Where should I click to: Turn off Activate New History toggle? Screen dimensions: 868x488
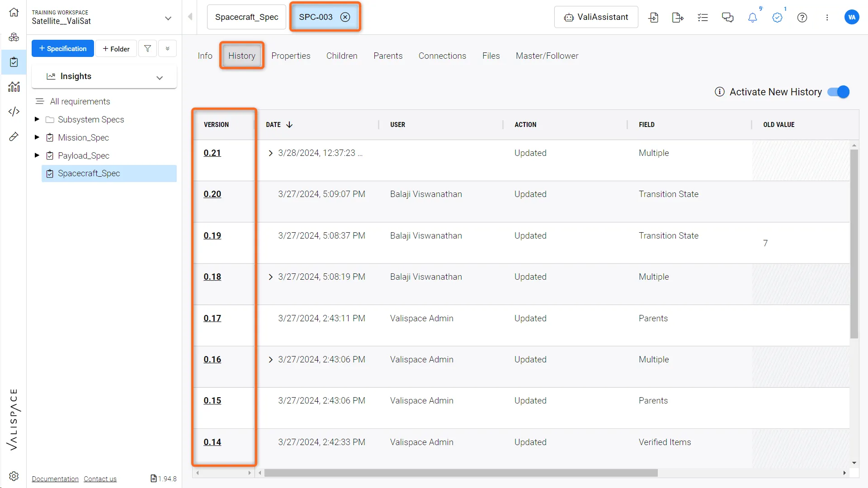(839, 92)
